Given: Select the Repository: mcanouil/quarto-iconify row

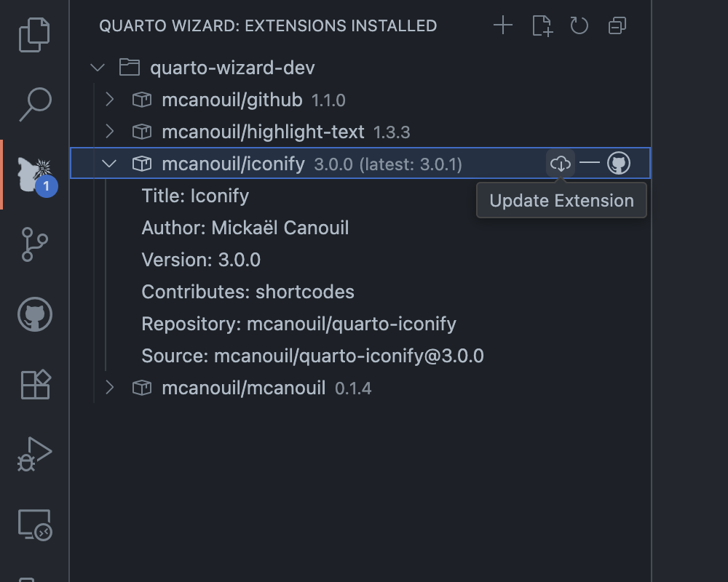Looking at the screenshot, I should pyautogui.click(x=298, y=324).
